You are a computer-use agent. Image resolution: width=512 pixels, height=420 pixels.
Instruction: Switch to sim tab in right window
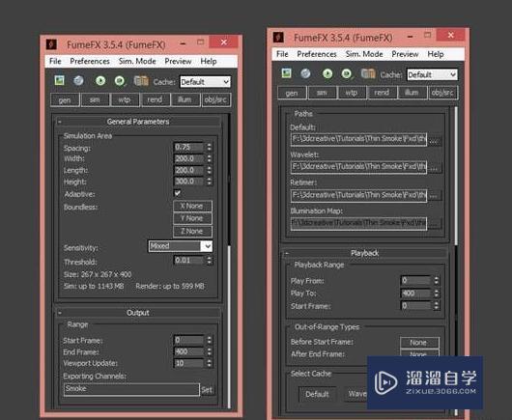click(x=322, y=93)
